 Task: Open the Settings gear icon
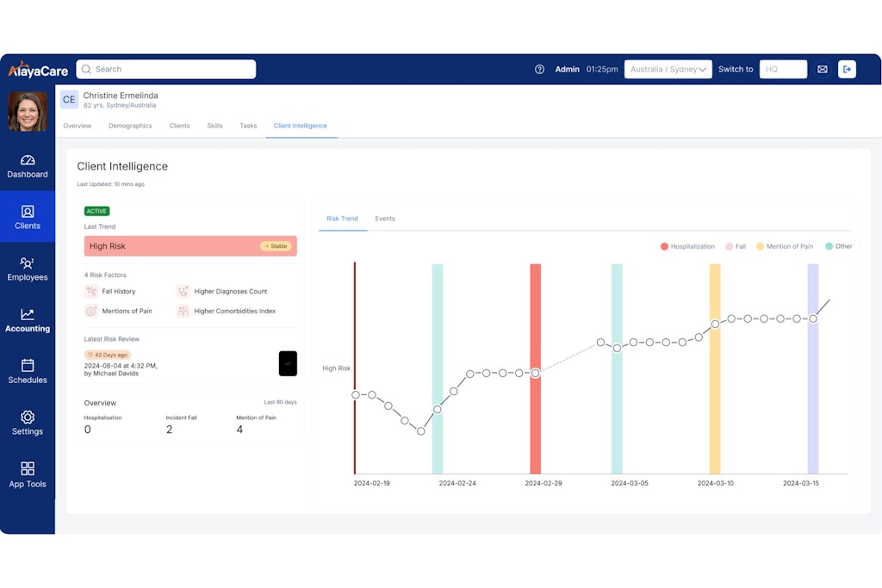(28, 418)
